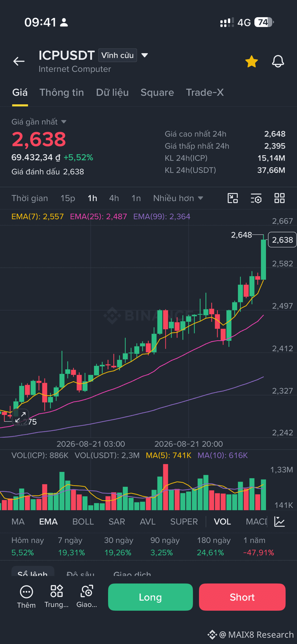Enable the SAR indicator
297x644 pixels.
click(x=117, y=522)
